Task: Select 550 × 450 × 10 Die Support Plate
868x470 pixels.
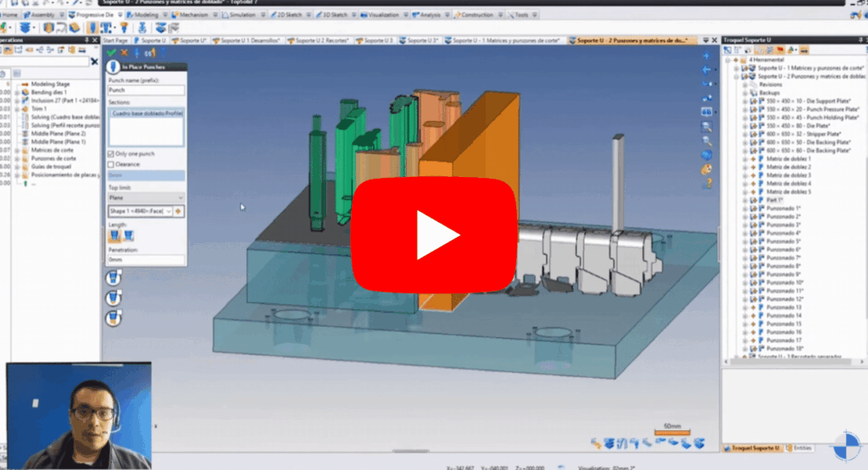Action: 809,101
